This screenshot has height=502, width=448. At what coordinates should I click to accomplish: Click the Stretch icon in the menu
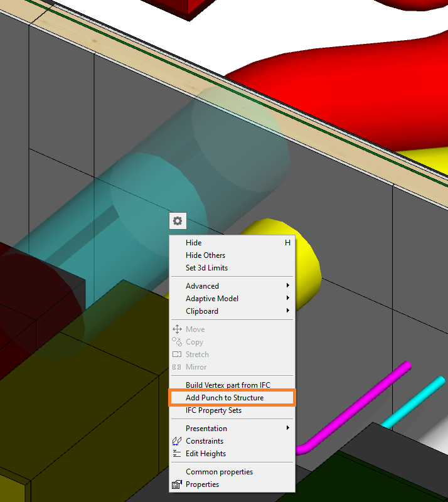[177, 355]
